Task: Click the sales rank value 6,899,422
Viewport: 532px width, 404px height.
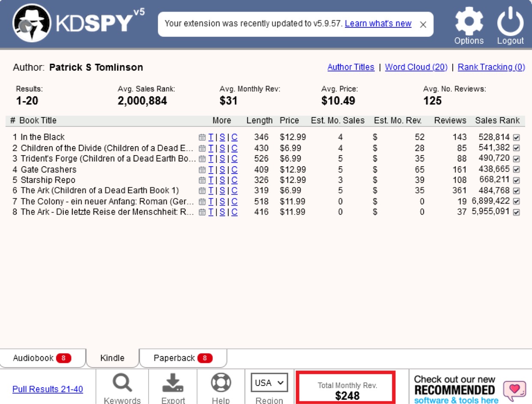Action: click(491, 201)
